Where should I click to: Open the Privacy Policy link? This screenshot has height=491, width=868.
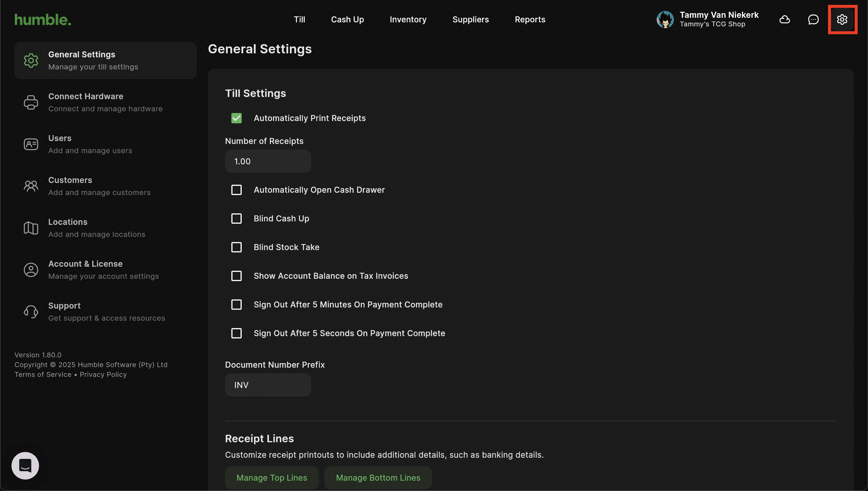pyautogui.click(x=103, y=374)
